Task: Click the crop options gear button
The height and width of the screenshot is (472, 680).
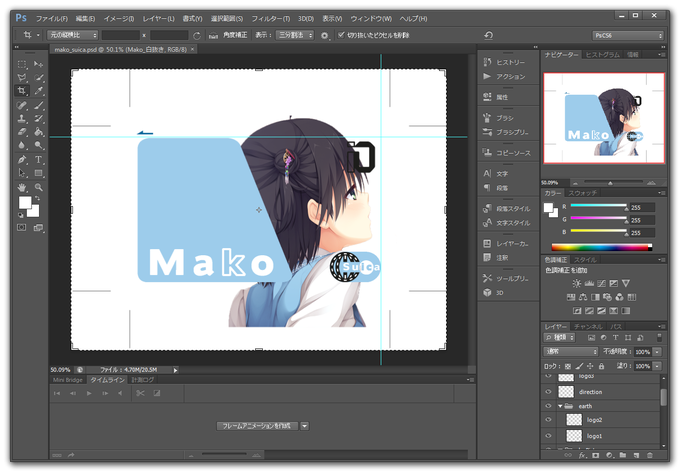Action: (324, 36)
